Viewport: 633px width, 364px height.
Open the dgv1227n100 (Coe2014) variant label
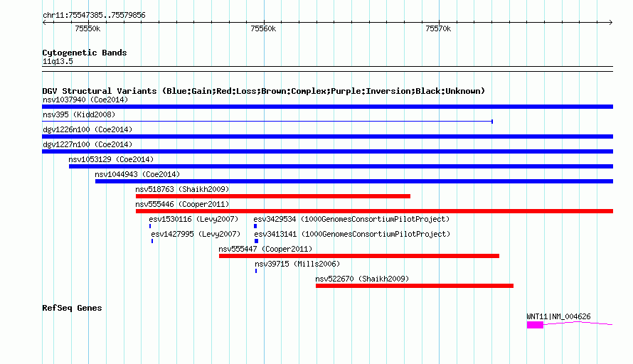tap(87, 144)
